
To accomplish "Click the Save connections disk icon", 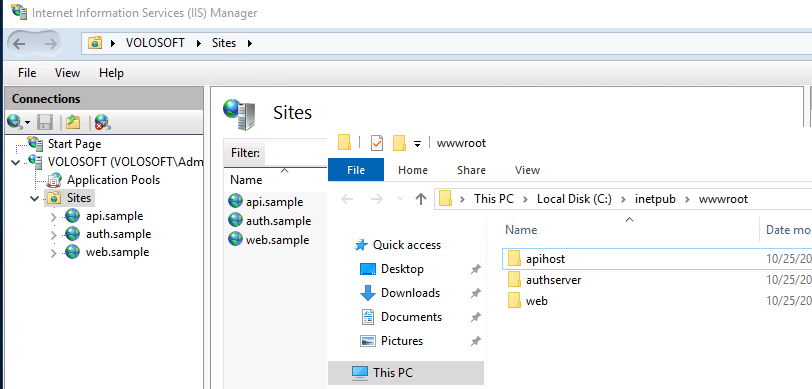I will [x=45, y=122].
